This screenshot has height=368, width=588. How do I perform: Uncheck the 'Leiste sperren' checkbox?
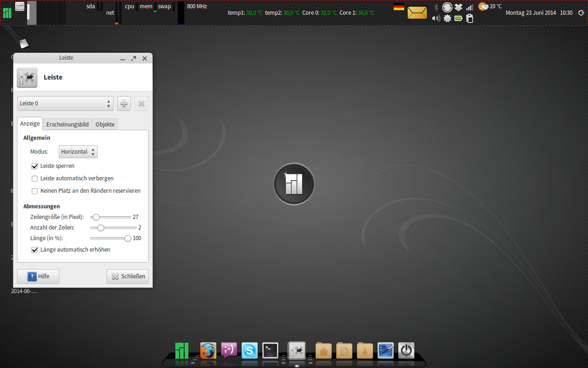[x=34, y=166]
